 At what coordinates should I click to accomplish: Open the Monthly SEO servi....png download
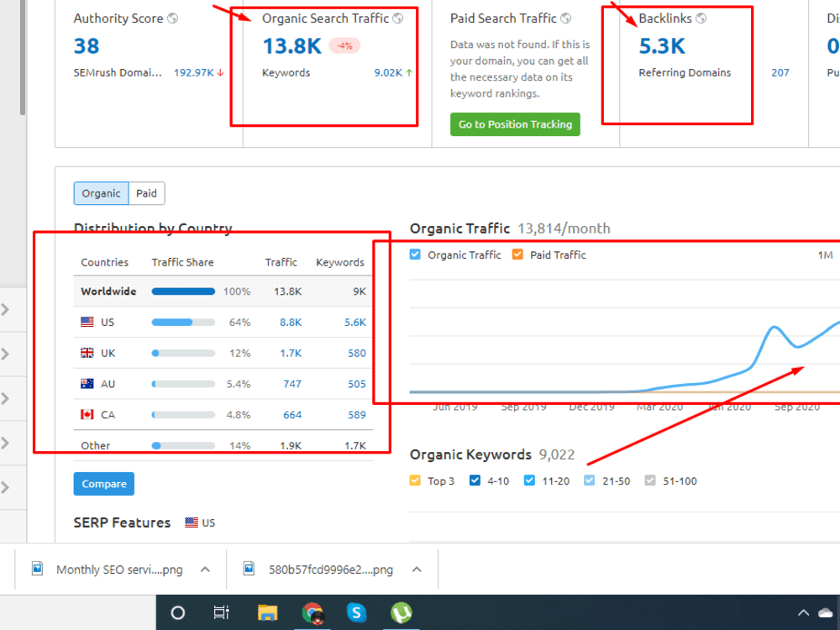[x=119, y=570]
